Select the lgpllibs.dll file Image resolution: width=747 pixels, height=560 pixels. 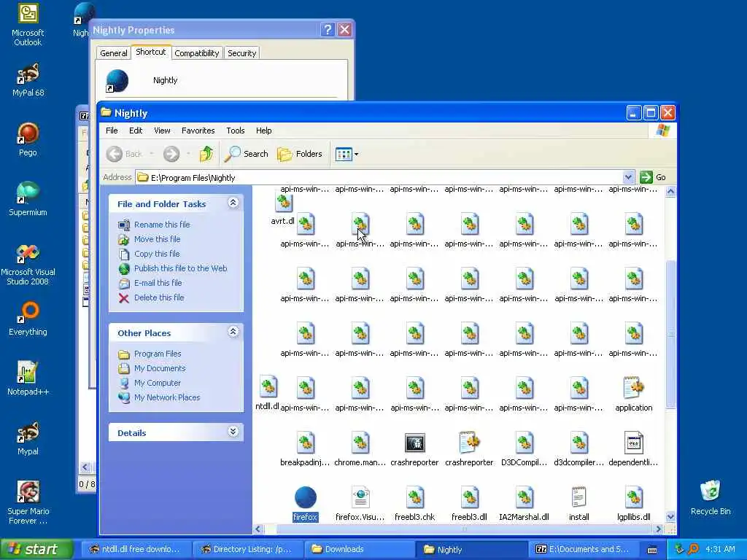tap(633, 497)
